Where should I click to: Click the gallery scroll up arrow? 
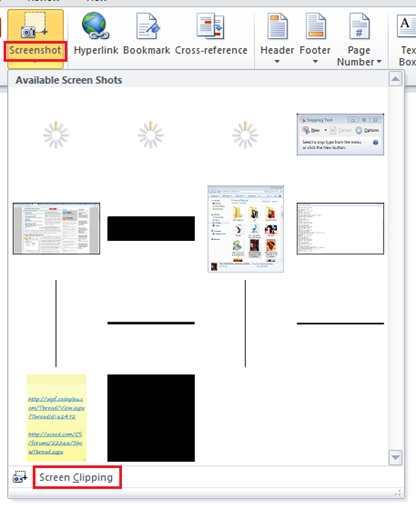pyautogui.click(x=395, y=79)
